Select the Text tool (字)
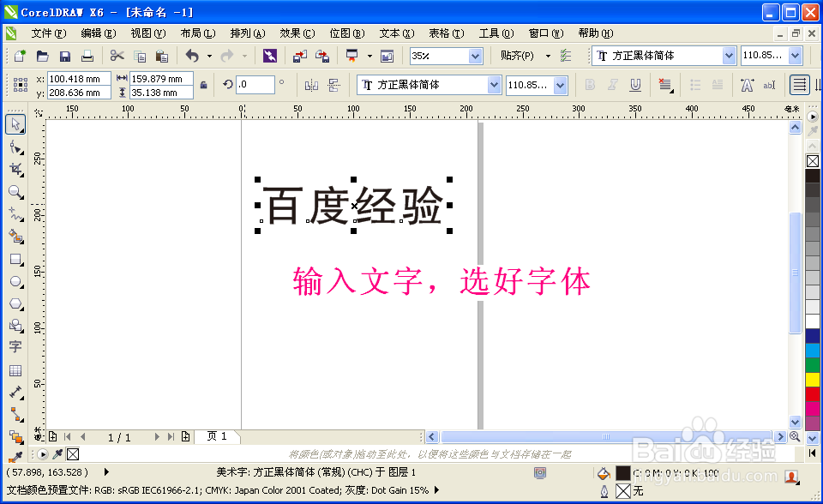823x504 pixels. (x=15, y=347)
